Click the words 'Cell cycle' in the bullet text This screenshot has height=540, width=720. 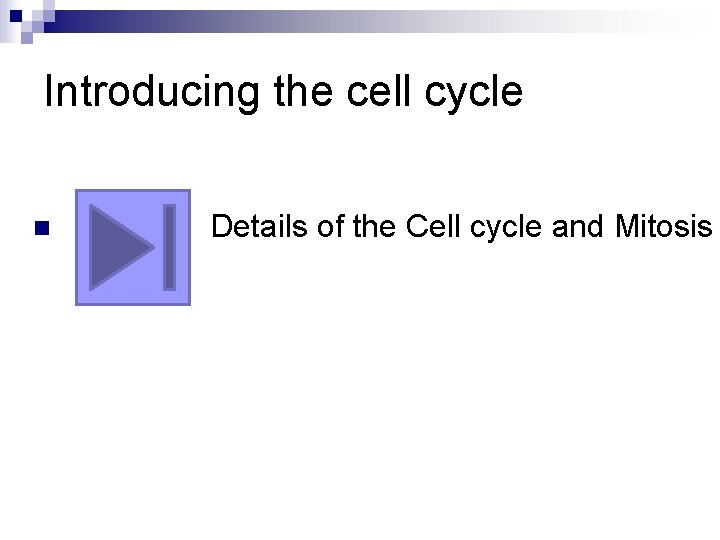coord(476,227)
